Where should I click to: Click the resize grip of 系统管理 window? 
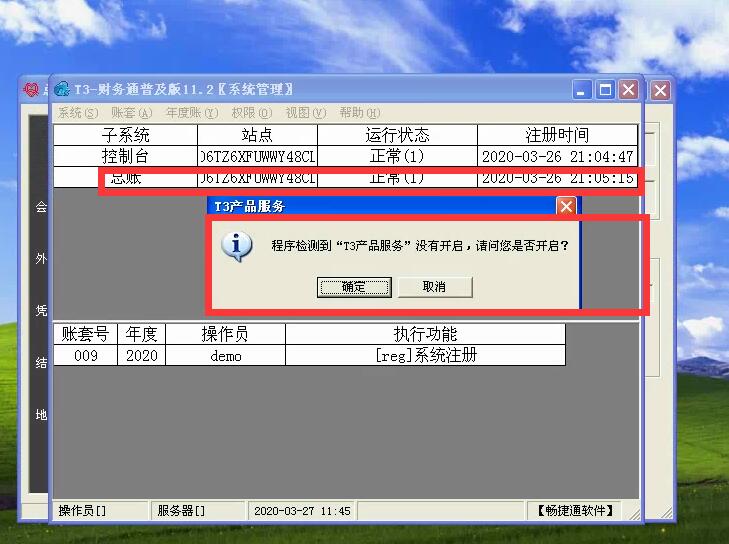635,514
